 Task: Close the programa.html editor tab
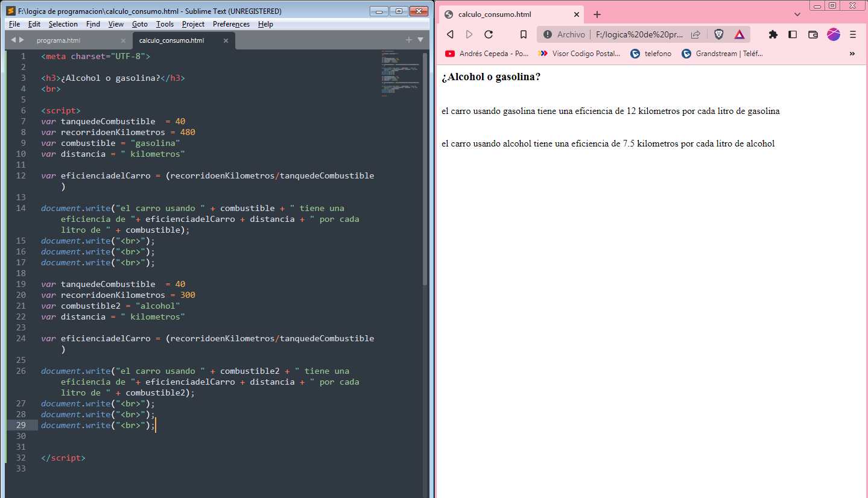click(123, 40)
